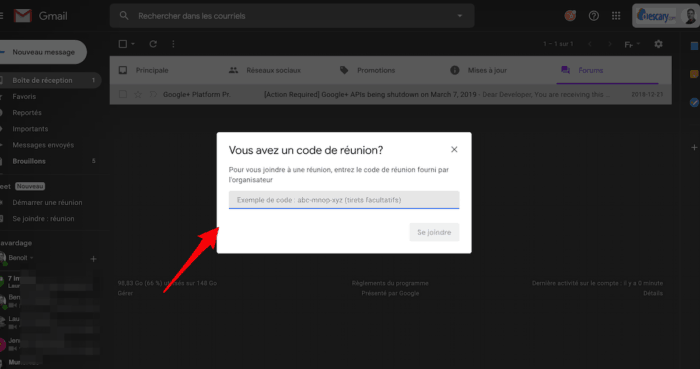Open the help question mark icon
700x369 pixels.
pos(593,16)
